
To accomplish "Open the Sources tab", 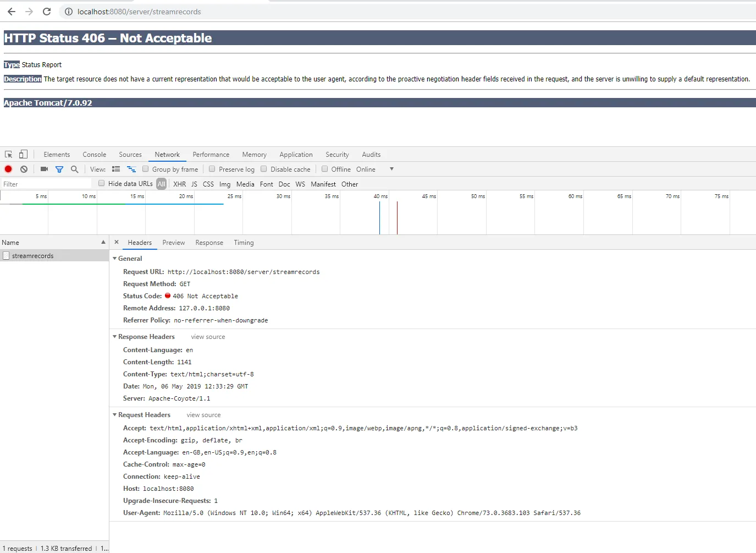I will [130, 155].
